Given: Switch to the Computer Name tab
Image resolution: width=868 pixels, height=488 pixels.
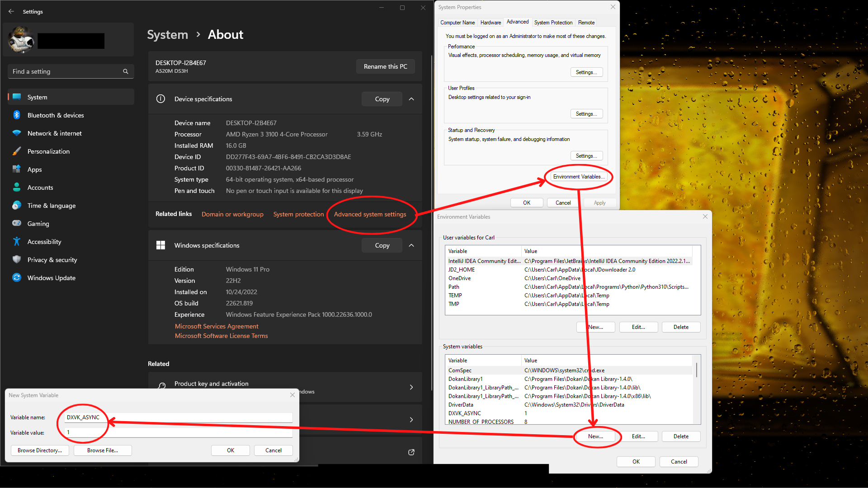Looking at the screenshot, I should 458,23.
